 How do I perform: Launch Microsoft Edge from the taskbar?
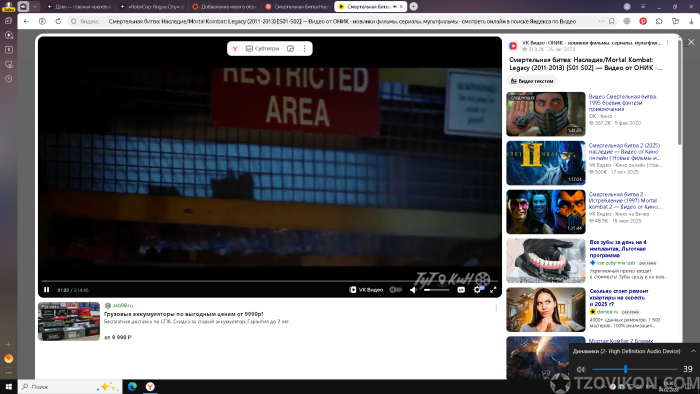pyautogui.click(x=133, y=386)
